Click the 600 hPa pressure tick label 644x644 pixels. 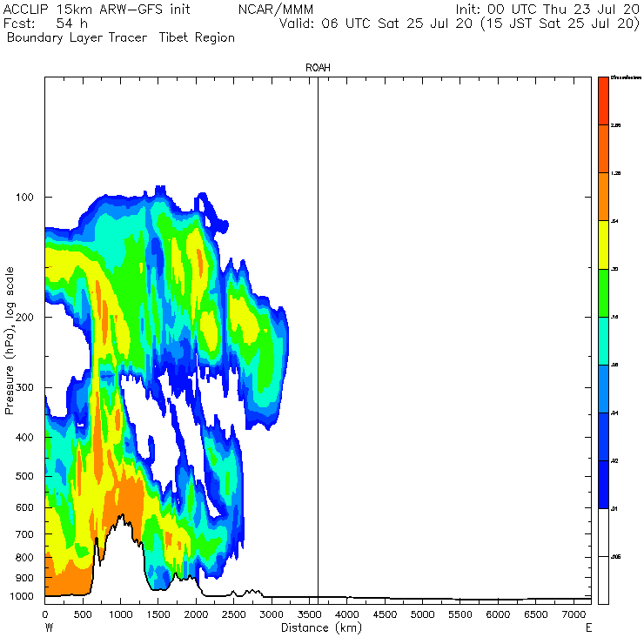24,507
